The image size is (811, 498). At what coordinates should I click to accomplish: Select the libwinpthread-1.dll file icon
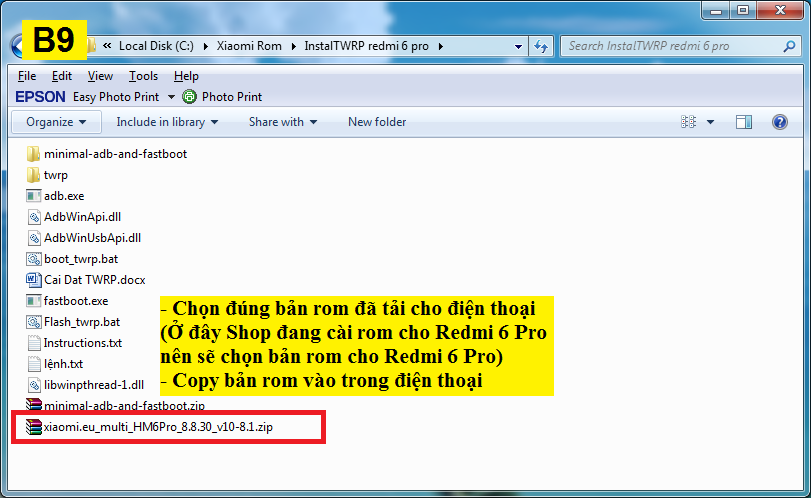pos(34,385)
